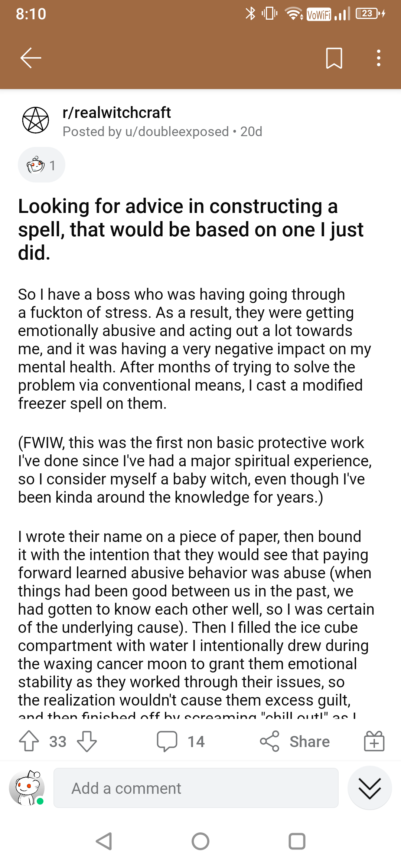Save post with bookmark icon
The image size is (401, 868).
334,58
